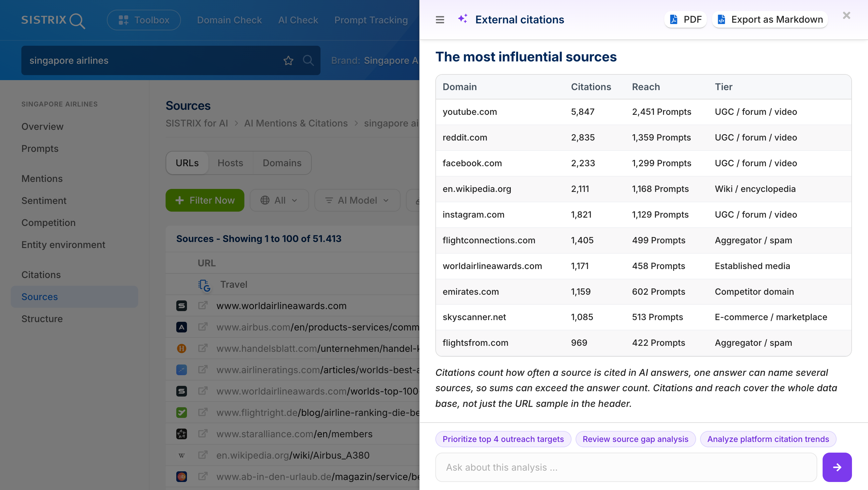Image resolution: width=868 pixels, height=490 pixels.
Task: Open external link icon for ab-in-den-urlaub.de row
Action: (203, 476)
